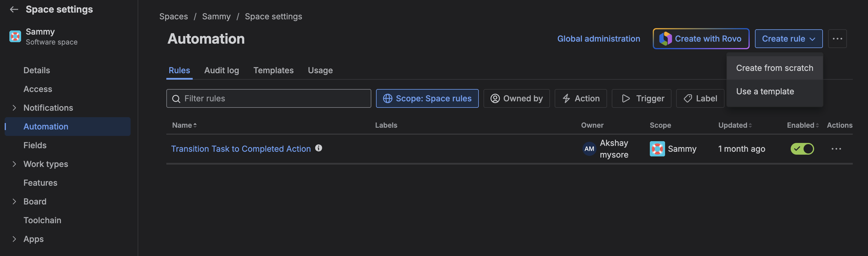Expand the Work types section
This screenshot has height=256, width=868.
(14, 164)
